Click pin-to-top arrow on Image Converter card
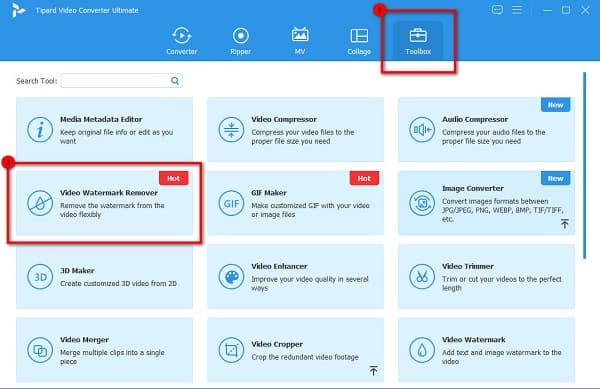600x389 pixels. pos(564,223)
